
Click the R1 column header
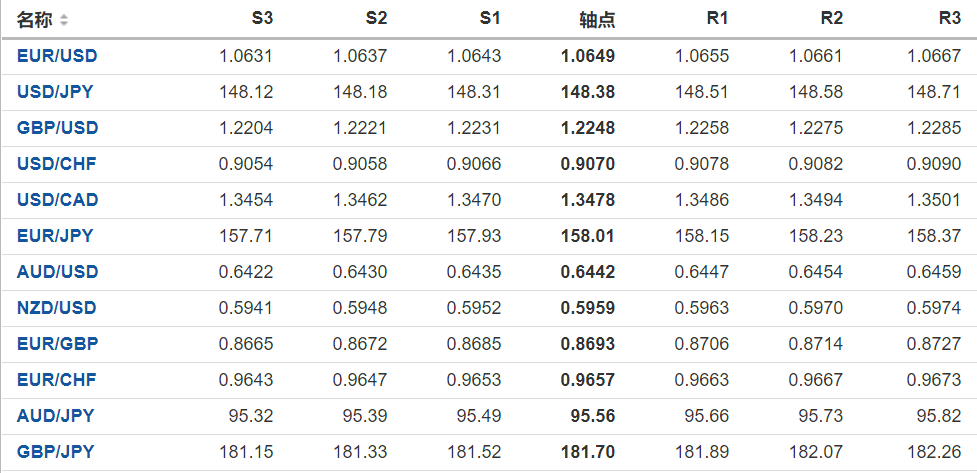[x=717, y=19]
